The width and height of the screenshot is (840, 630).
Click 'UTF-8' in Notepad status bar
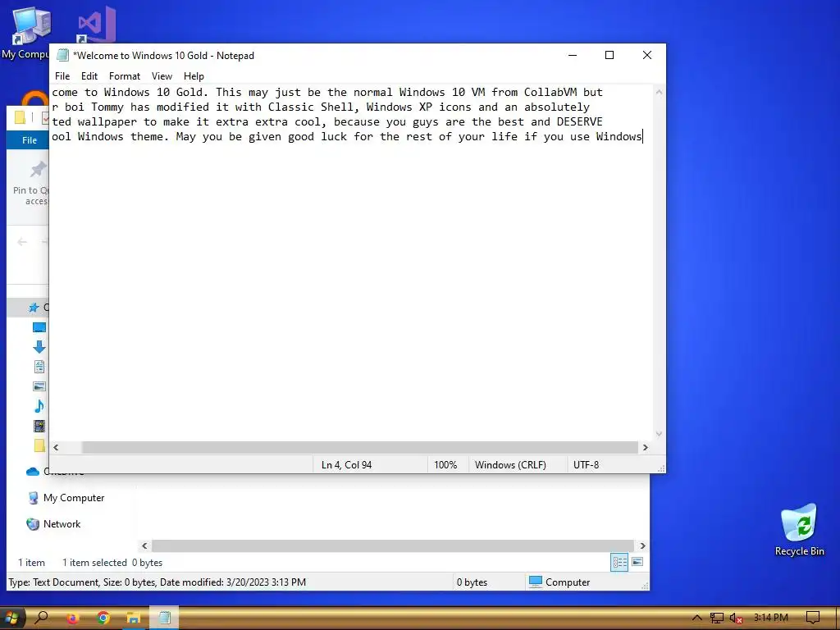tap(586, 465)
